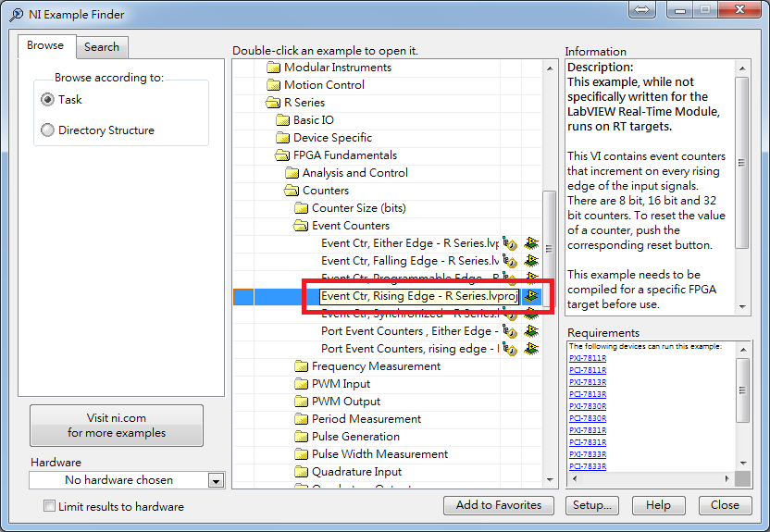This screenshot has height=532, width=770.
Task: Click Visit ni.com for more examples
Action: 117,426
